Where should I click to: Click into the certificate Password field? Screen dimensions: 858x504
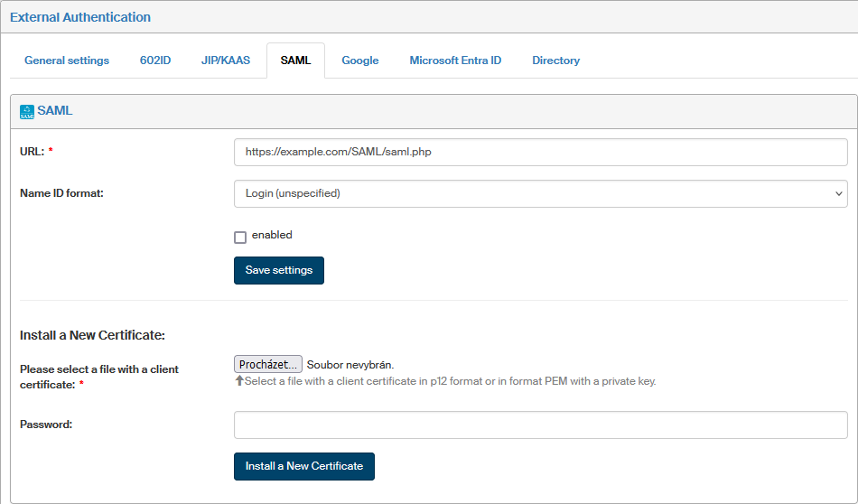point(540,425)
